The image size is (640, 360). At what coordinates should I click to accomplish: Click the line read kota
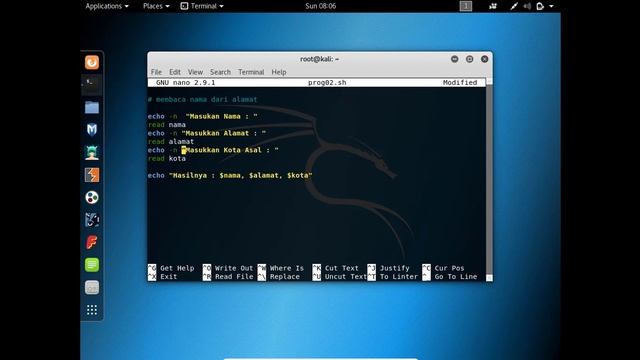tap(167, 159)
